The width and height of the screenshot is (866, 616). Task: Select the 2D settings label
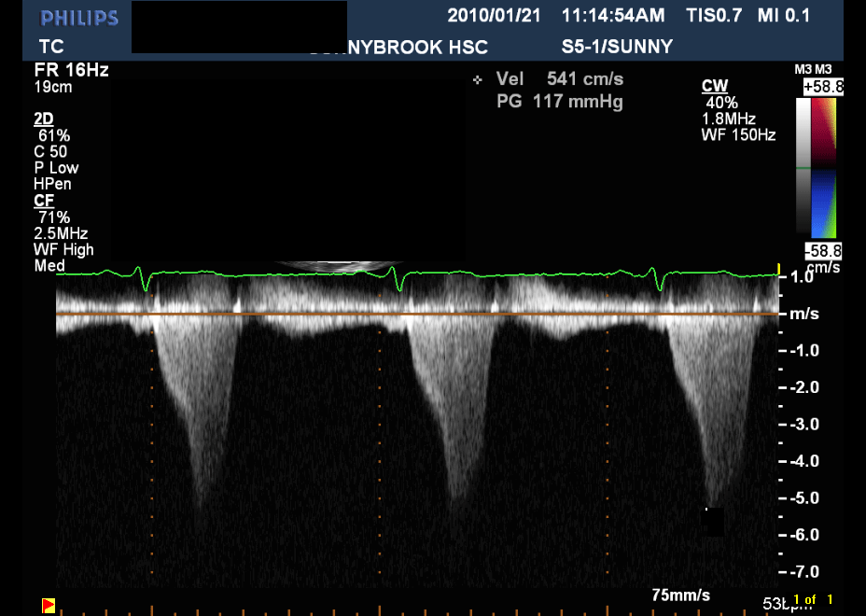(43, 119)
